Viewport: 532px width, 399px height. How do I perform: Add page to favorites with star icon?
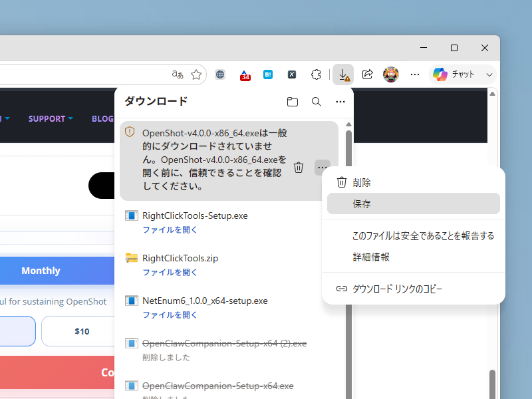[x=196, y=74]
